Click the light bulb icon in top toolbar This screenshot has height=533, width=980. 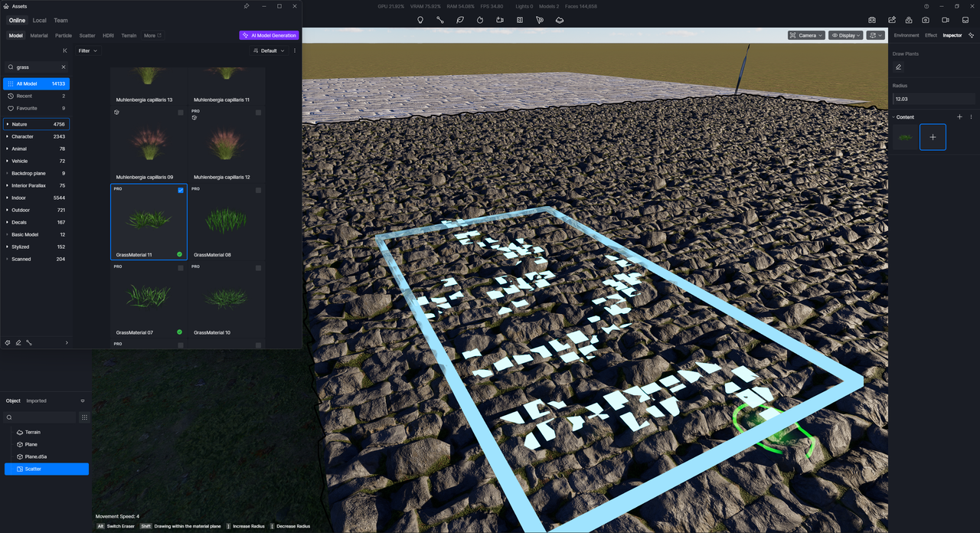[x=420, y=20]
